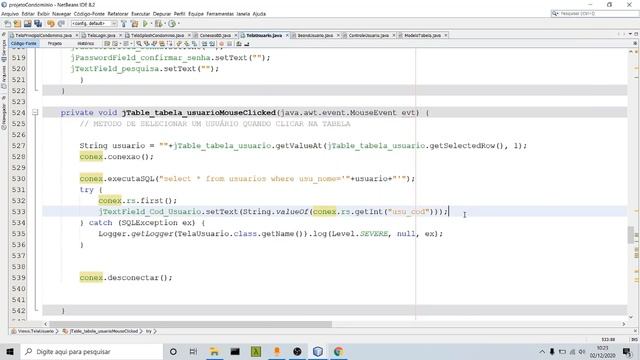The height and width of the screenshot is (360, 640).
Task: Click the Undo toolbar icon
Action: point(51,24)
